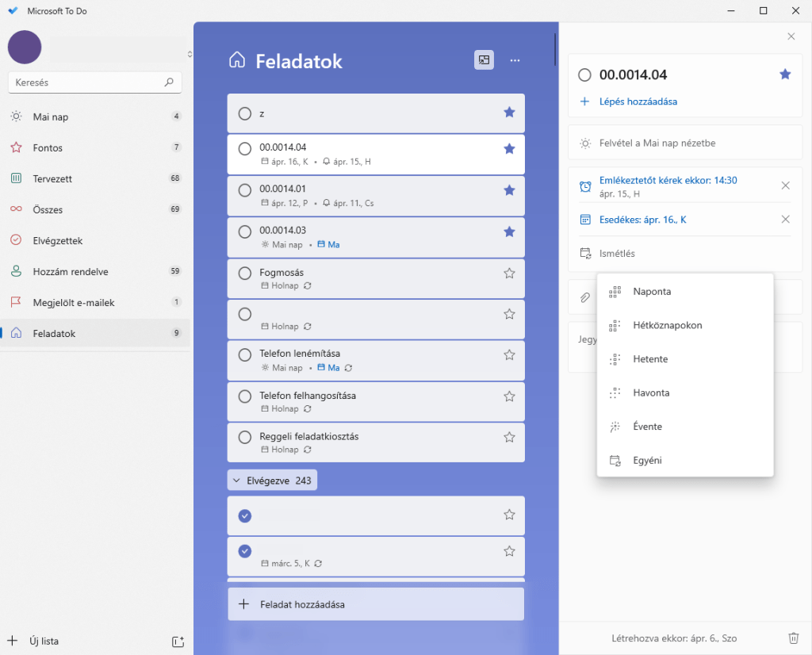812x655 pixels.
Task: Click the new group icon beside Új lista
Action: coord(178,641)
